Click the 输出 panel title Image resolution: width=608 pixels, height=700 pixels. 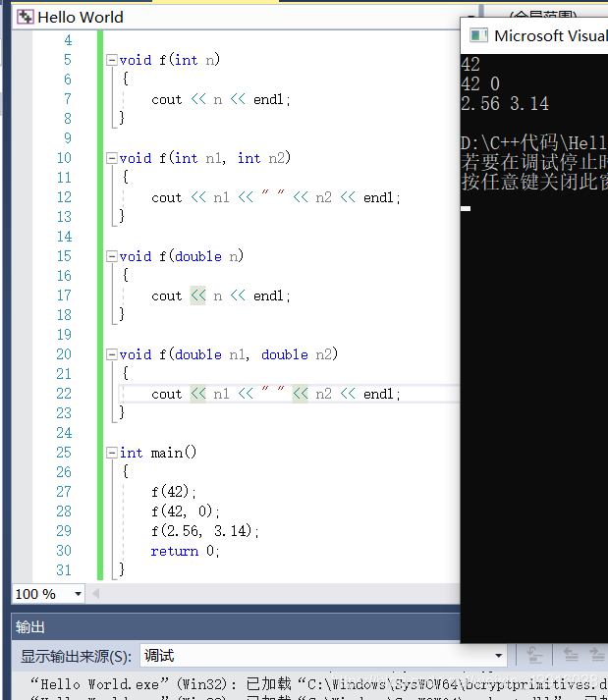coord(29,627)
